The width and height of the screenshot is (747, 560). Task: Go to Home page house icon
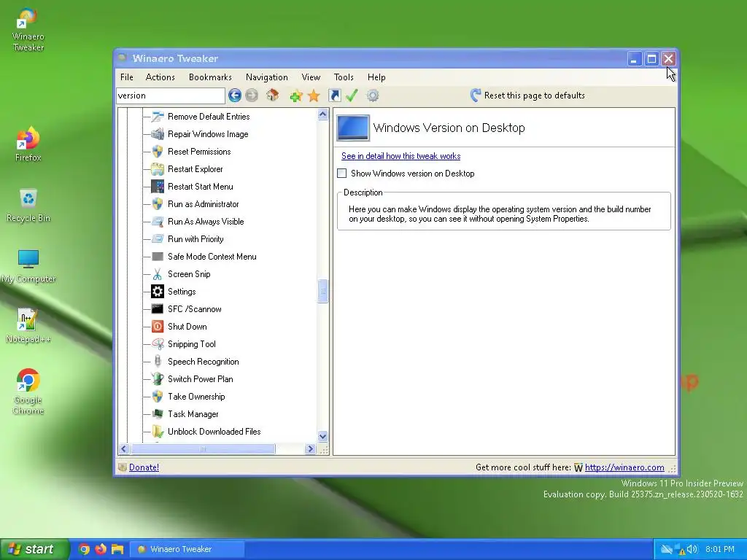pos(273,96)
